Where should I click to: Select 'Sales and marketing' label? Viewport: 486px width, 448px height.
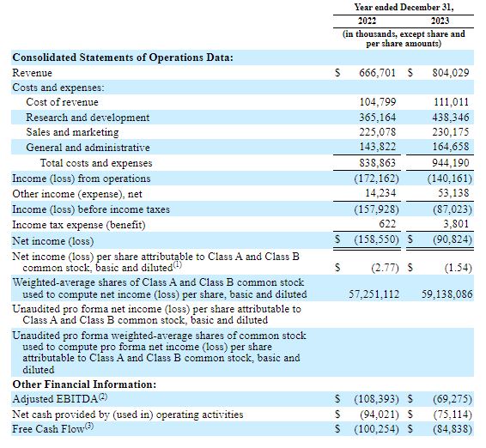72,132
